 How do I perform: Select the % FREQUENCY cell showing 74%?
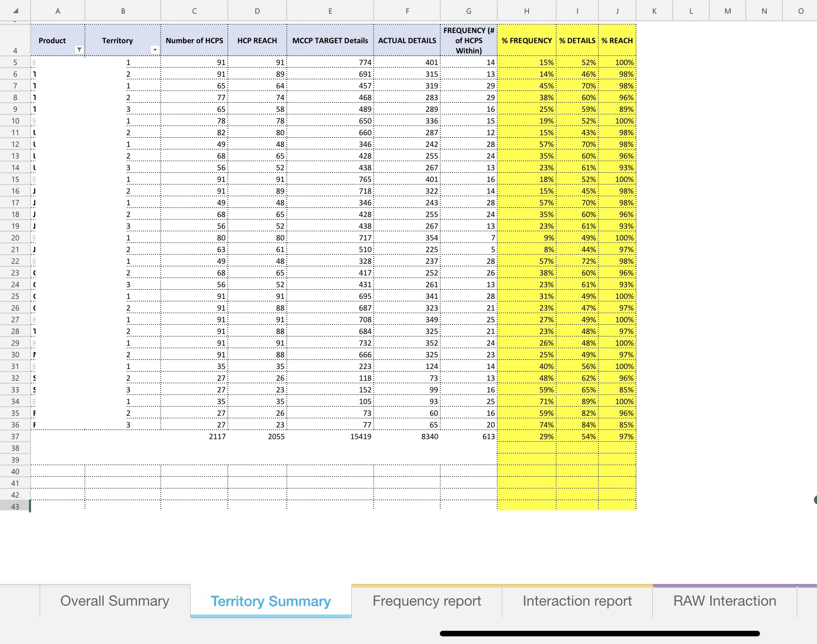(x=527, y=425)
